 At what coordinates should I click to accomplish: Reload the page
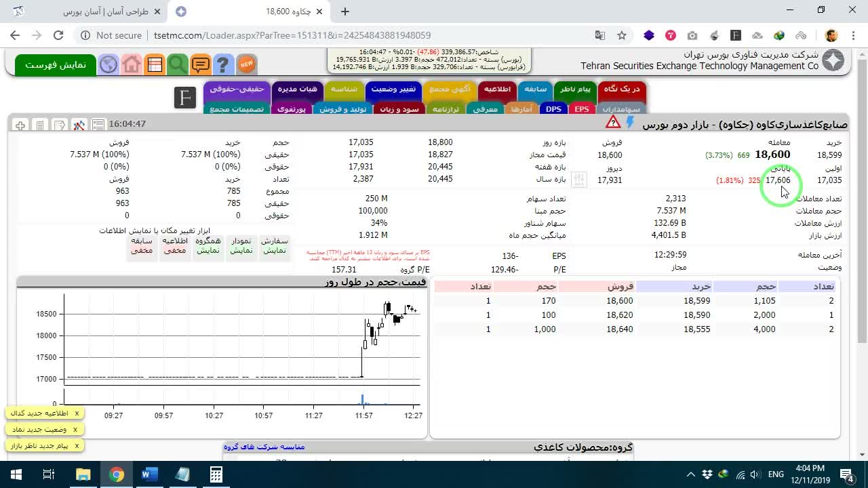click(x=58, y=35)
